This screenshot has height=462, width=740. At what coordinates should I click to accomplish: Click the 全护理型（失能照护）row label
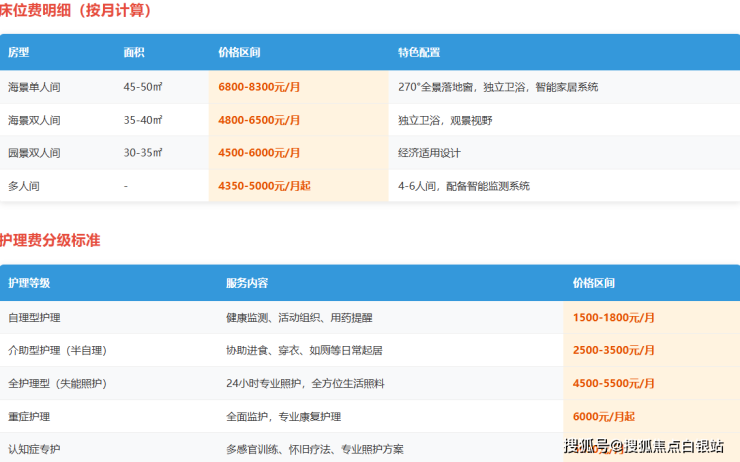click(56, 384)
